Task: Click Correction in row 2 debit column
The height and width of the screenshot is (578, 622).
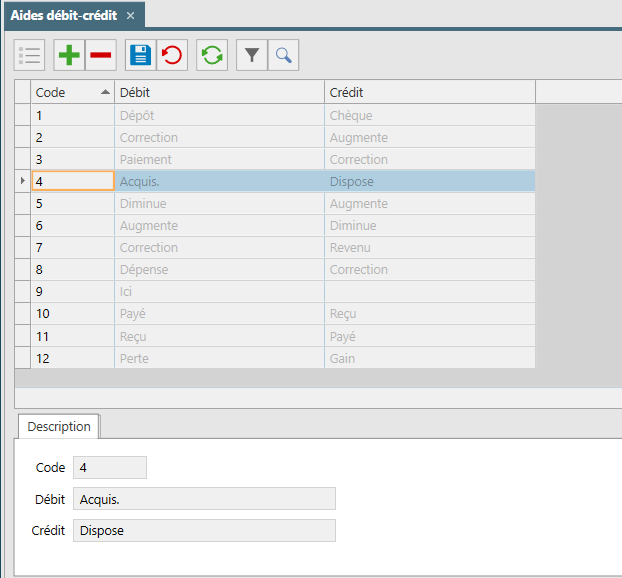Action: (219, 137)
